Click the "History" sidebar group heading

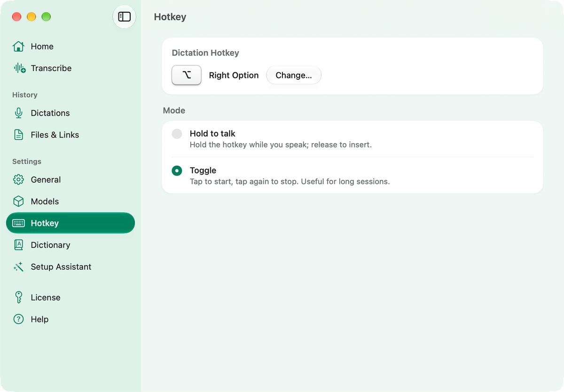(x=25, y=95)
